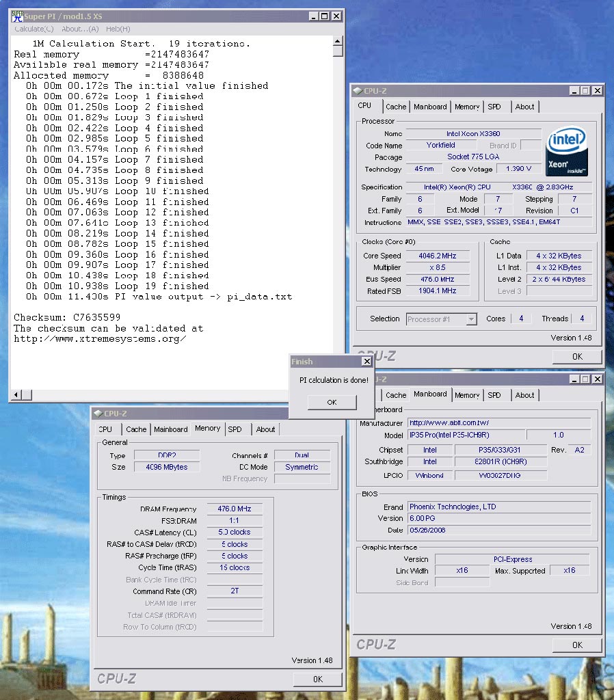Switch to the Mainboard tab in the Memory CPU-Z window
Image resolution: width=614 pixels, height=700 pixels.
coord(170,429)
